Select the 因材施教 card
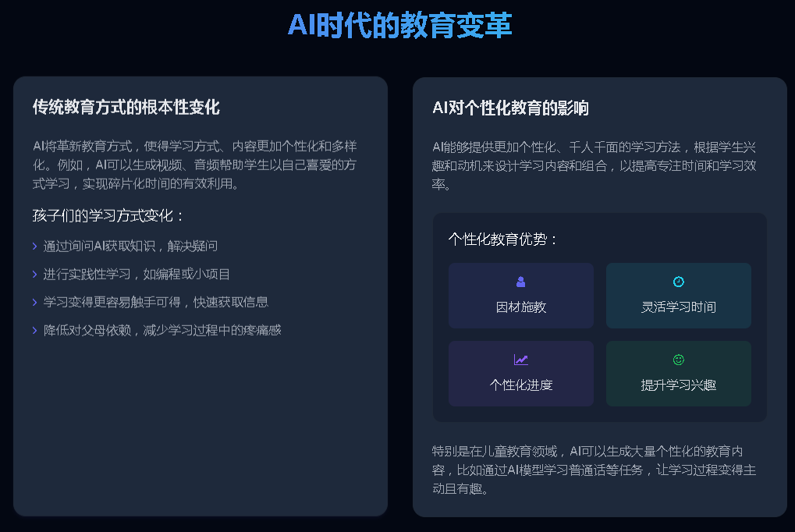The width and height of the screenshot is (795, 532). point(520,295)
